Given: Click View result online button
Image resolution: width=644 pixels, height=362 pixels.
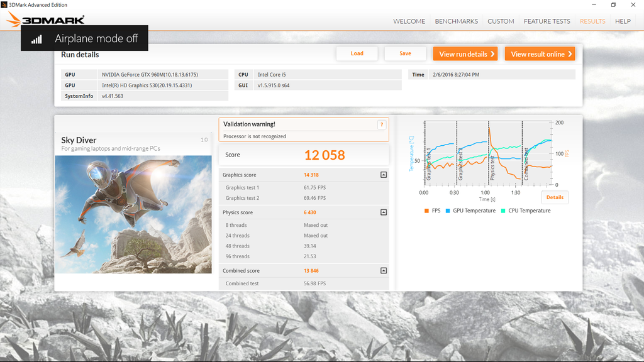Looking at the screenshot, I should point(540,54).
